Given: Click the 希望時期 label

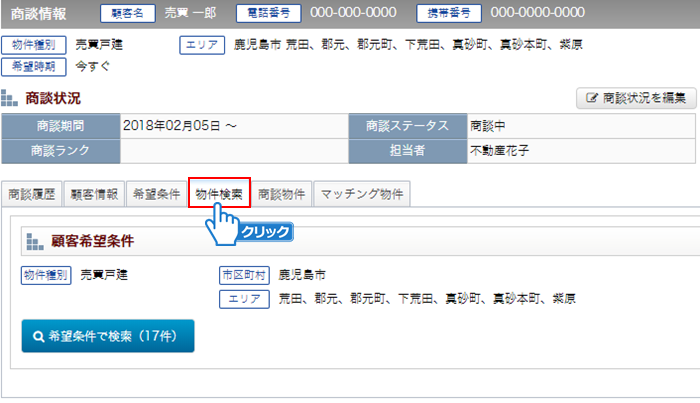Looking at the screenshot, I should [36, 66].
